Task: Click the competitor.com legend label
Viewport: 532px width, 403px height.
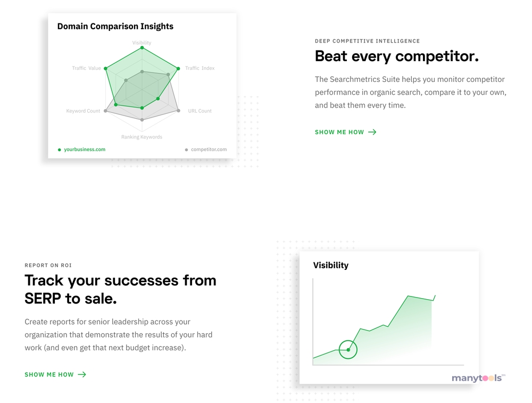Action: coord(209,150)
